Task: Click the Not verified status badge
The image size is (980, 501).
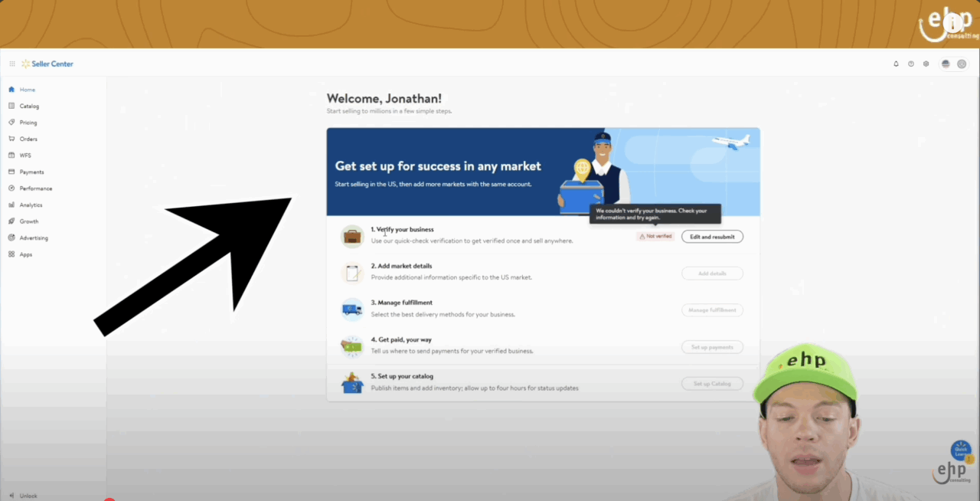Action: click(655, 237)
